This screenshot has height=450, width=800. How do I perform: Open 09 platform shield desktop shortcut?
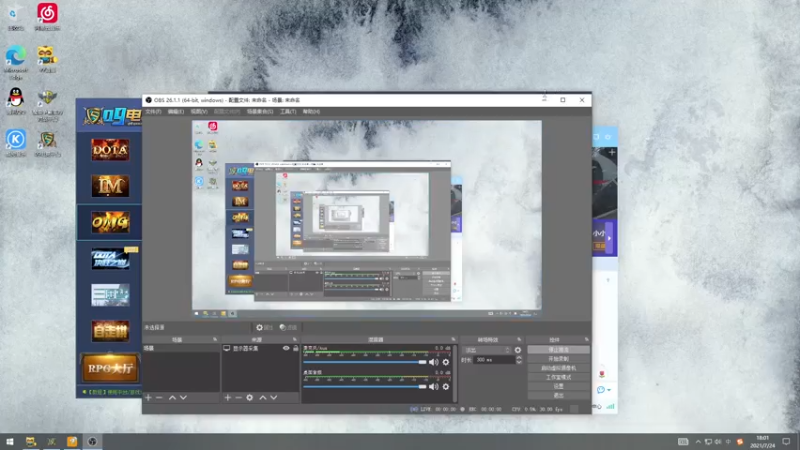pos(47,144)
